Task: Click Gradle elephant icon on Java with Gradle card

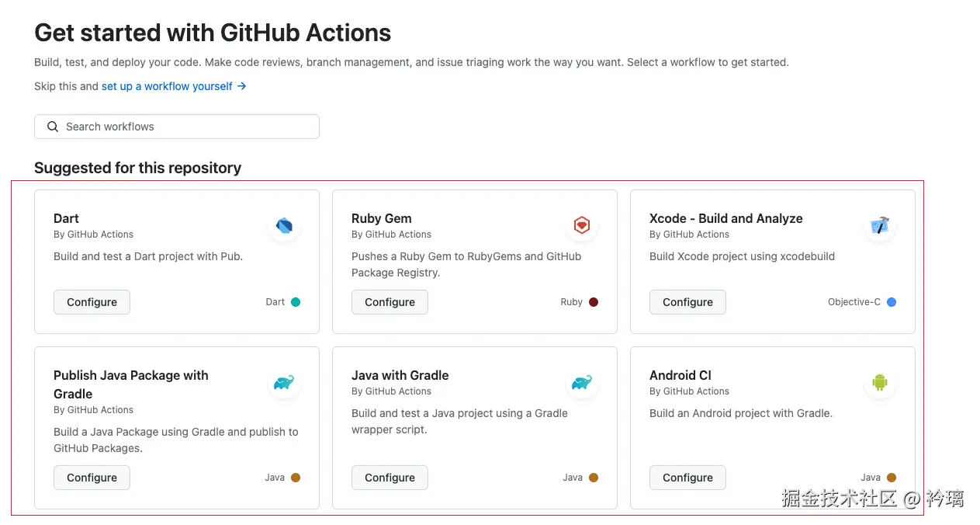Action: [582, 383]
